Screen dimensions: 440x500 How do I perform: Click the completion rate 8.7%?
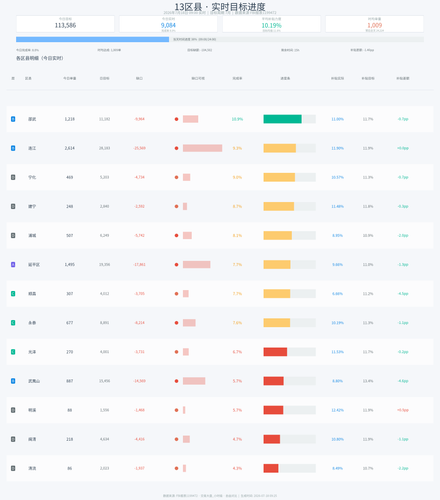[237, 206]
